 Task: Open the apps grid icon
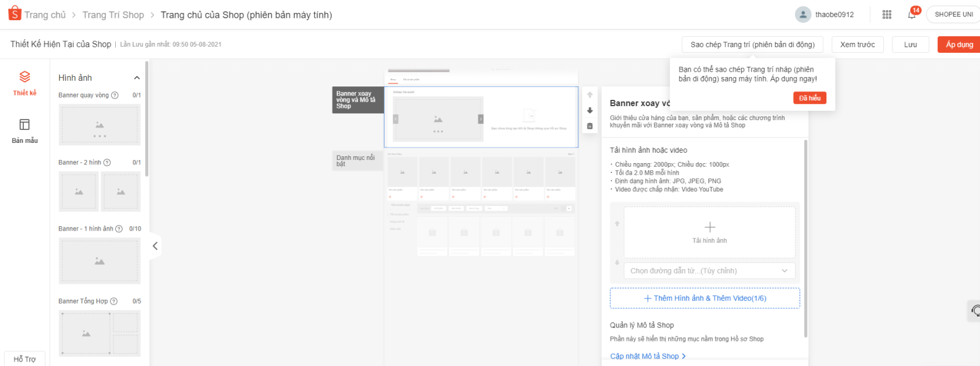pos(886,15)
